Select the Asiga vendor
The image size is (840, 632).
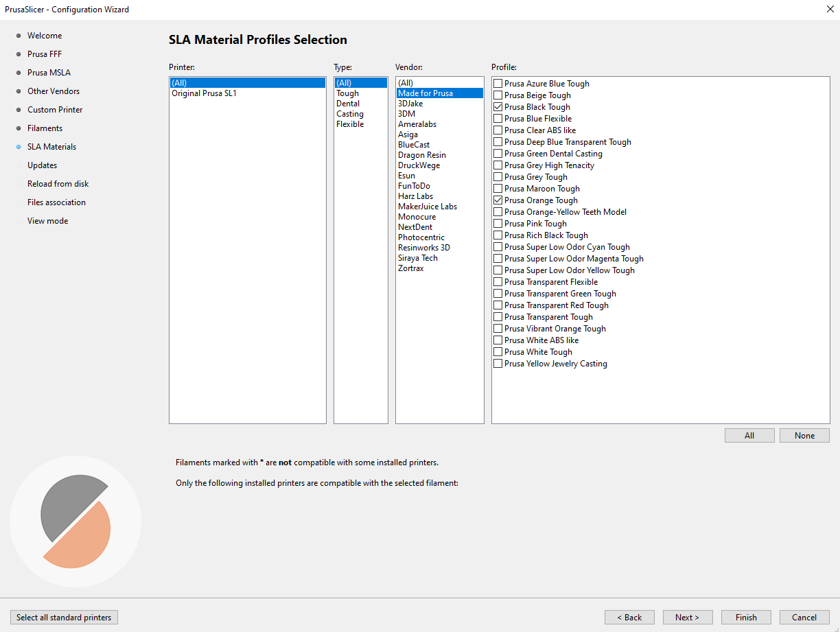pyautogui.click(x=440, y=134)
